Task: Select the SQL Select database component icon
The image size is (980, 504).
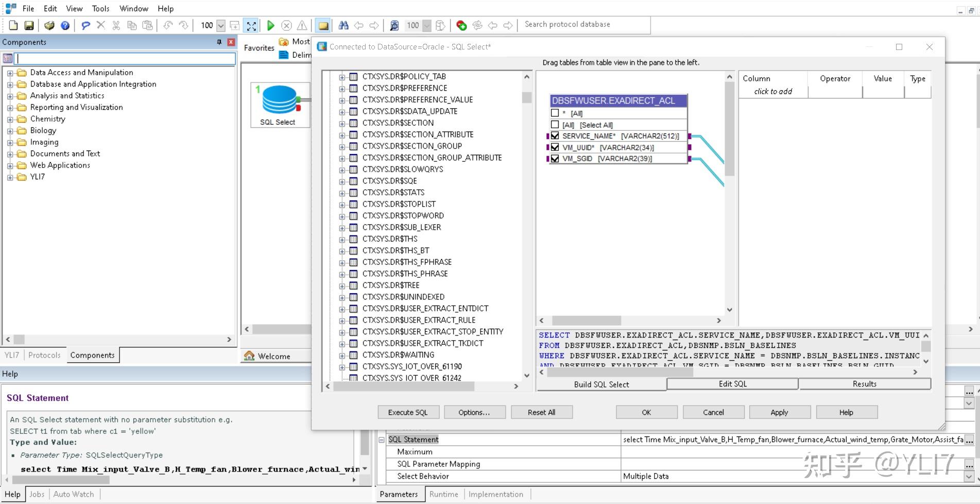Action: 280,100
